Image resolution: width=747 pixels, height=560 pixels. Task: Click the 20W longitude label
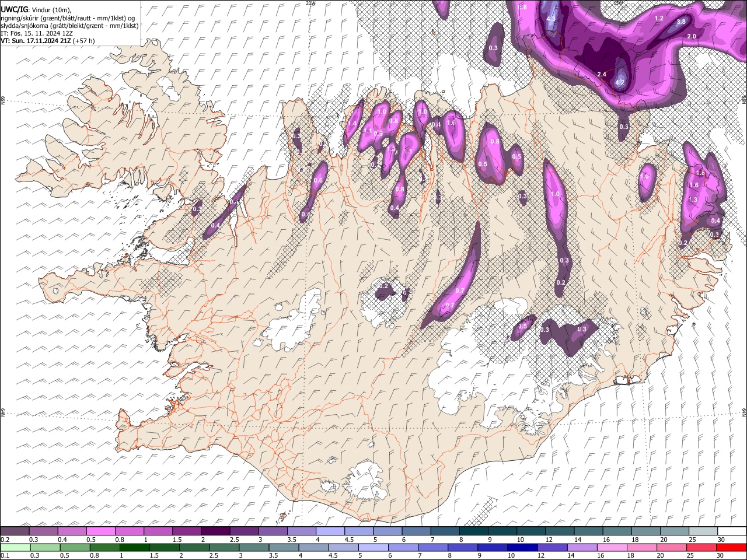pos(310,3)
